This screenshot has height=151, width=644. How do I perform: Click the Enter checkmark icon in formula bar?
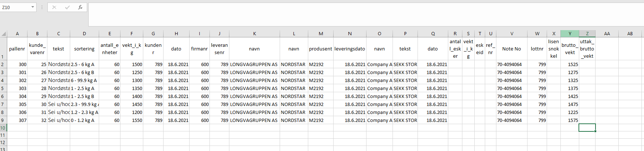pos(67,7)
